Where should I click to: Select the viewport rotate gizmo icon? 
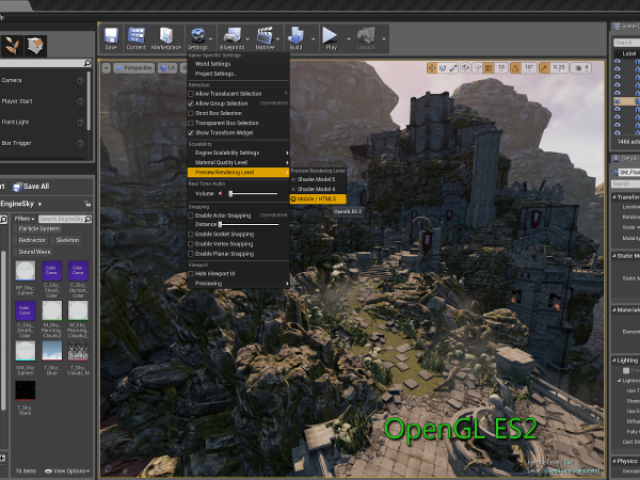tap(442, 68)
